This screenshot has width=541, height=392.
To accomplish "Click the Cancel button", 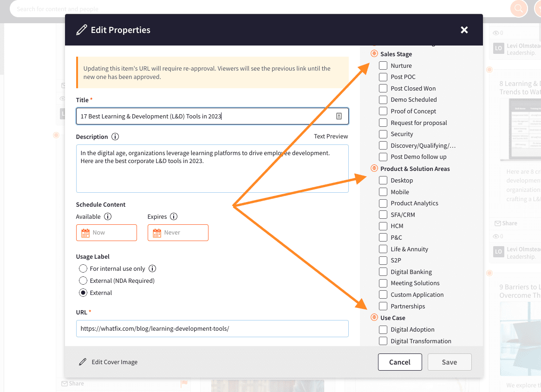I will tap(400, 362).
